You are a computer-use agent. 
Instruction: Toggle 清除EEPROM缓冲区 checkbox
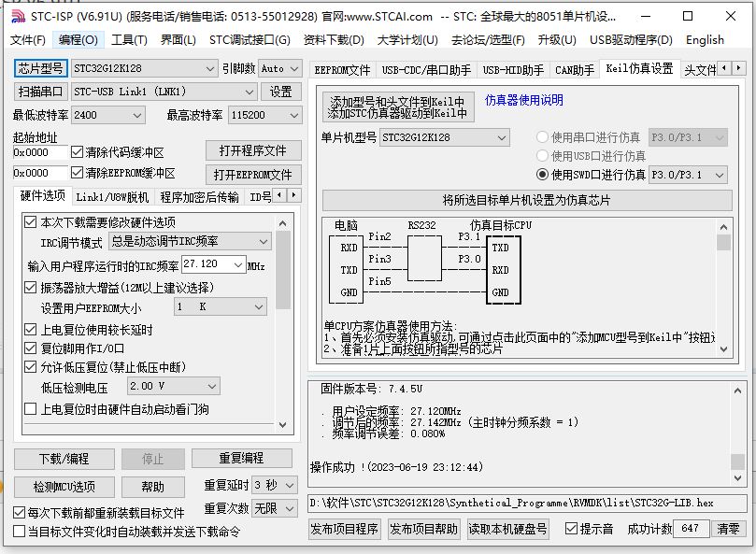click(77, 173)
